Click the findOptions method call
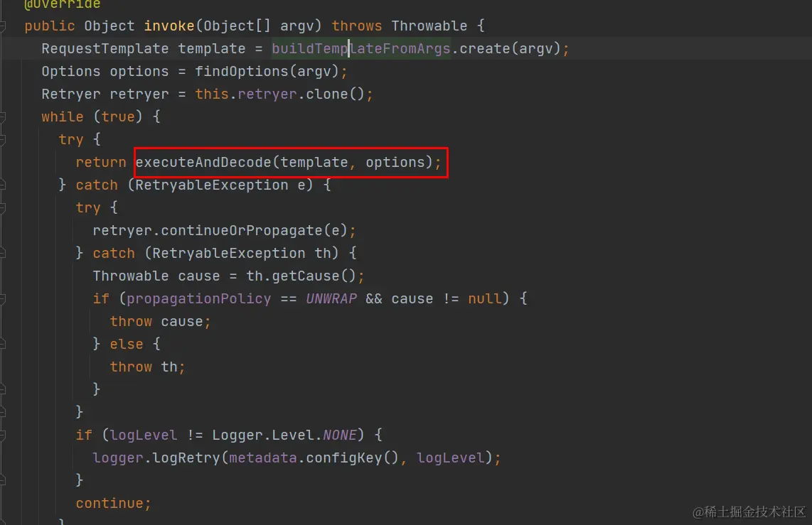812x525 pixels. [x=267, y=71]
